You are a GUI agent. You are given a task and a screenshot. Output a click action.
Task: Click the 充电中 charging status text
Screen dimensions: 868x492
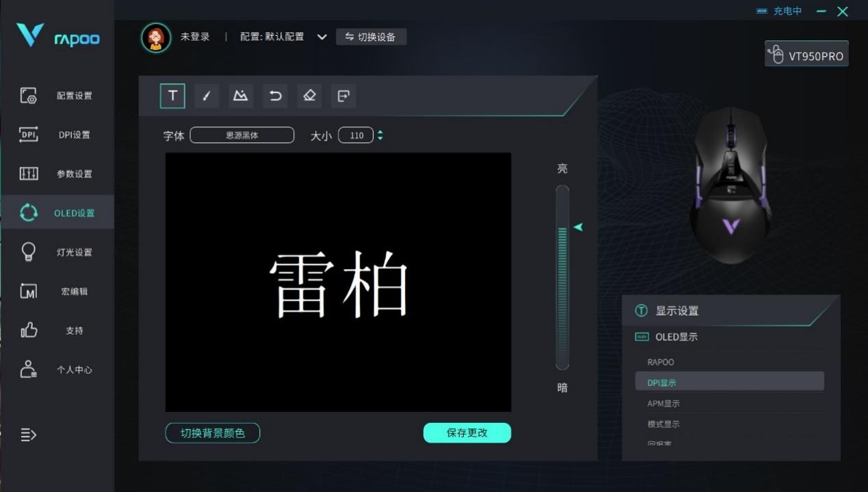tap(787, 11)
